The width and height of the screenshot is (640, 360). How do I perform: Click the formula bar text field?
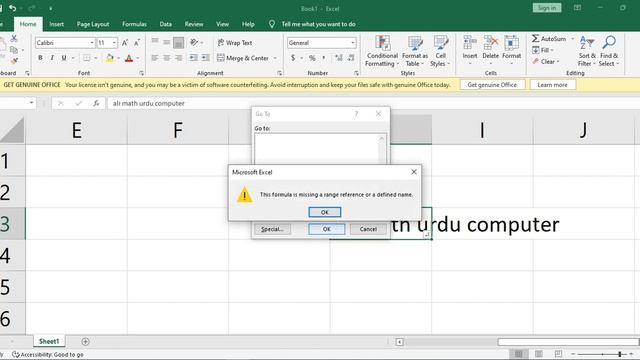tap(373, 103)
